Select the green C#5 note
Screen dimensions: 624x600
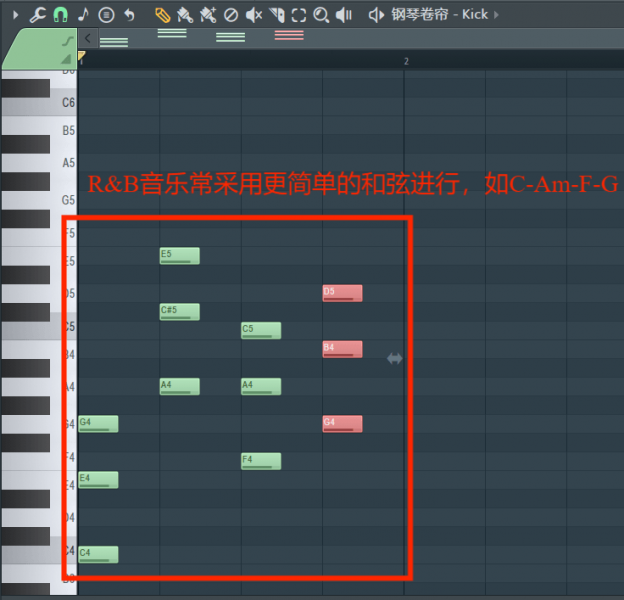pyautogui.click(x=179, y=312)
